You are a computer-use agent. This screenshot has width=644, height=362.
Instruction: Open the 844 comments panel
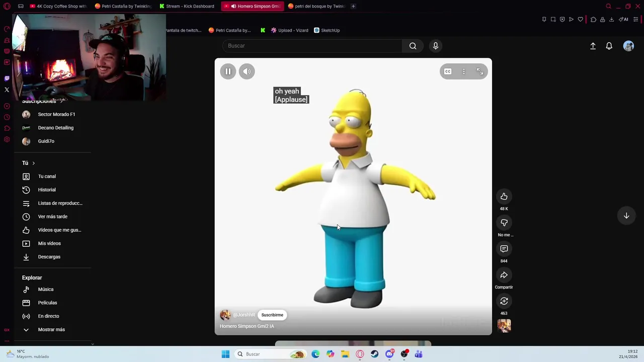(504, 248)
